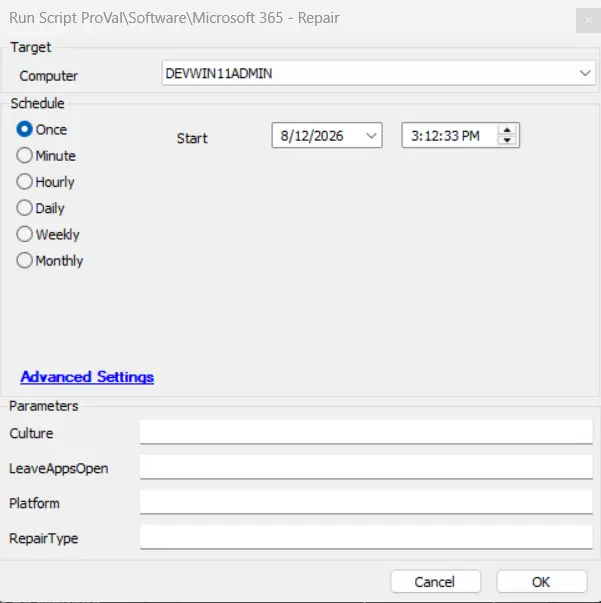Screen dimensions: 601x603
Task: Click into the RepairType parameter field
Action: click(x=366, y=537)
